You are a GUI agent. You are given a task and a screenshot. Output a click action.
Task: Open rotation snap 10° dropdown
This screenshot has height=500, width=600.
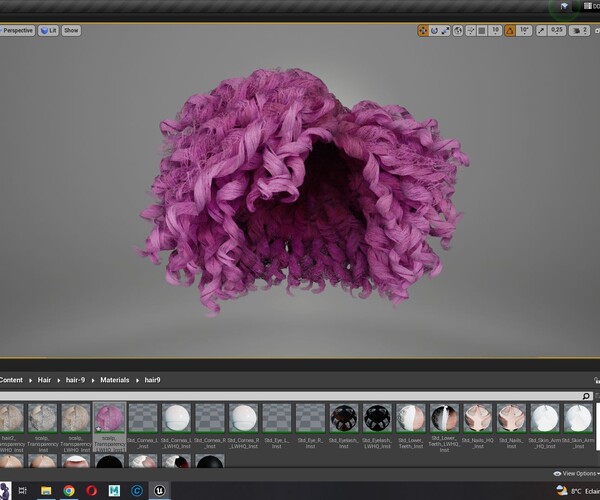click(x=524, y=31)
